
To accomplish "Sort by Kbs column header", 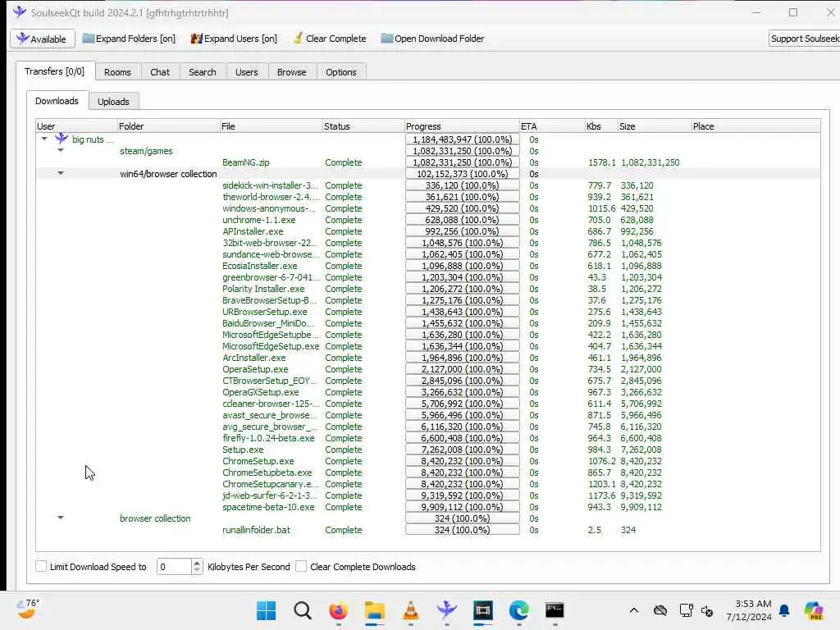I will click(x=601, y=126).
